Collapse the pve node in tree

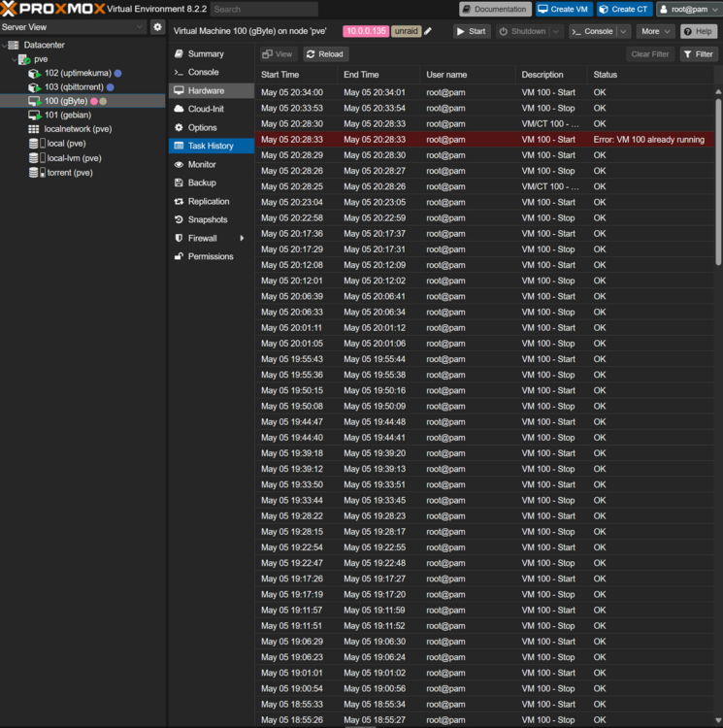click(x=14, y=59)
